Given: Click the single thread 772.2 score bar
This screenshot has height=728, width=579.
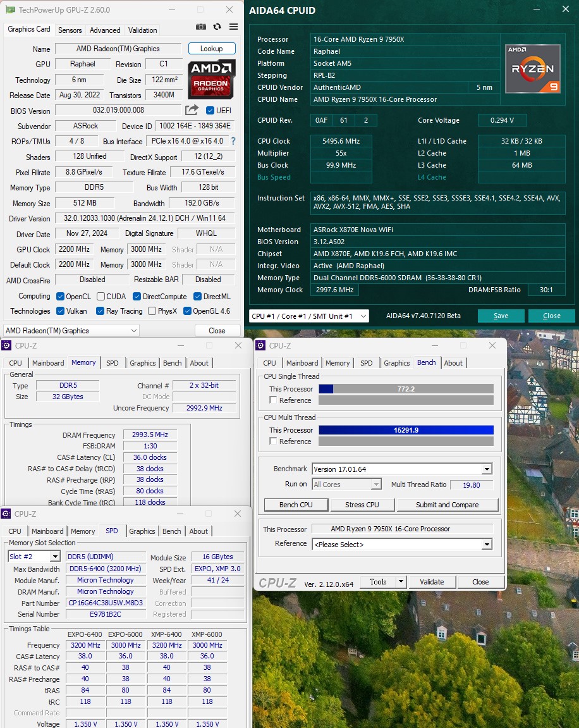Looking at the screenshot, I should click(406, 389).
